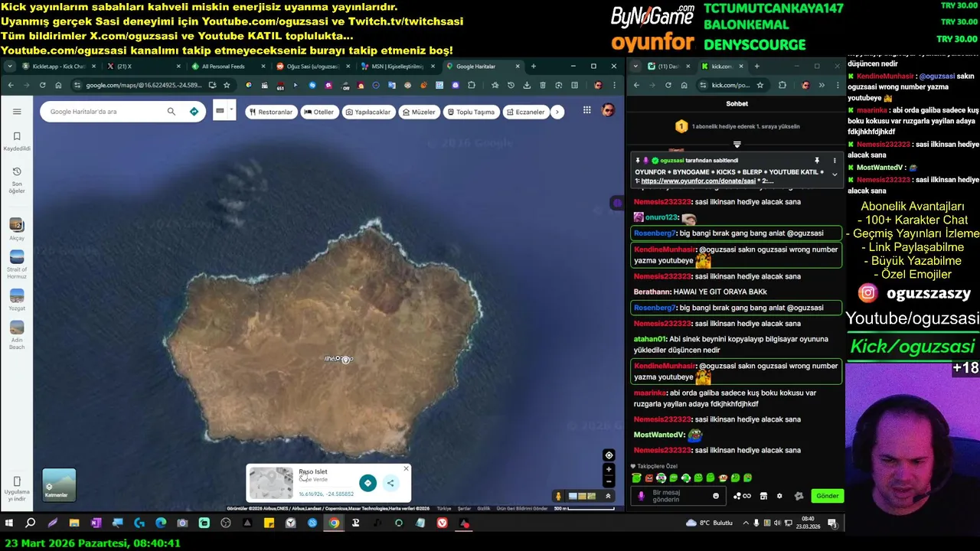Expand the dropdown next to the search box
Screen dimensions: 980x551
click(x=231, y=111)
